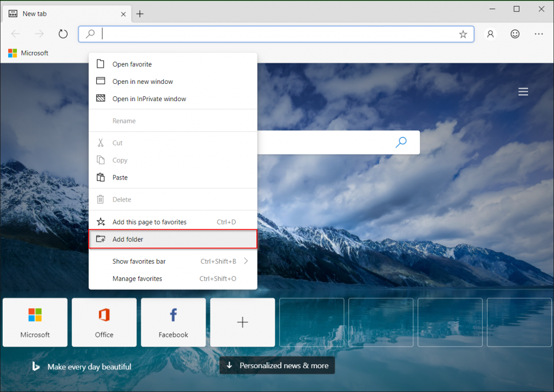Click the smiley feedback icon
The width and height of the screenshot is (554, 392).
pyautogui.click(x=515, y=34)
